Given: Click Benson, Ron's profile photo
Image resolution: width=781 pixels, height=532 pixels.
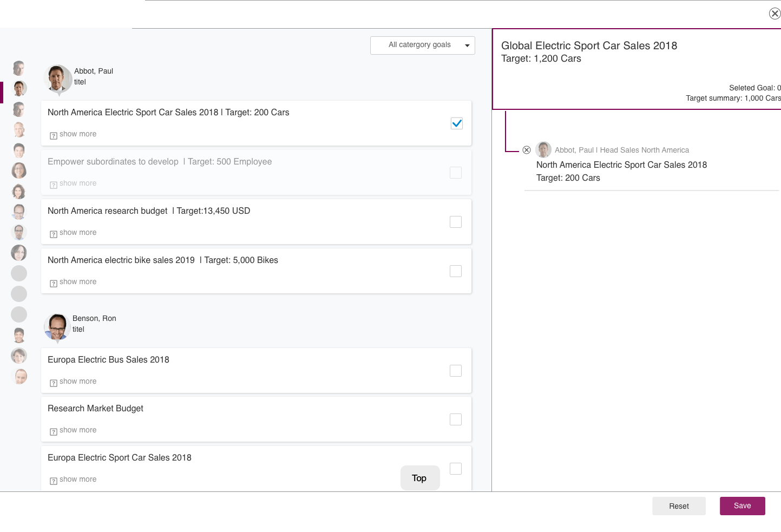Looking at the screenshot, I should [57, 326].
